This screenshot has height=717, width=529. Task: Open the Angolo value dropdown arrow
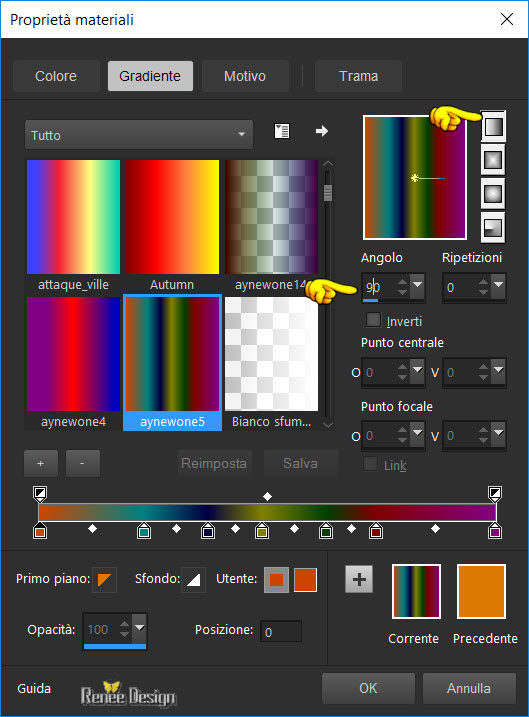(x=417, y=285)
